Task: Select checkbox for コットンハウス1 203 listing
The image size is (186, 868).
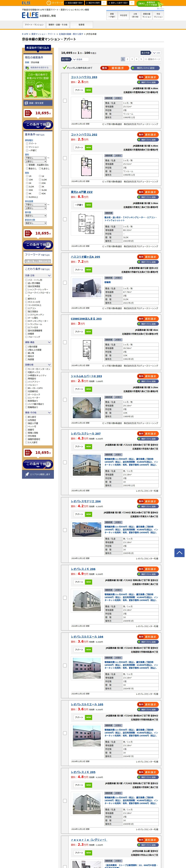Action: pyautogui.click(x=65, y=101)
